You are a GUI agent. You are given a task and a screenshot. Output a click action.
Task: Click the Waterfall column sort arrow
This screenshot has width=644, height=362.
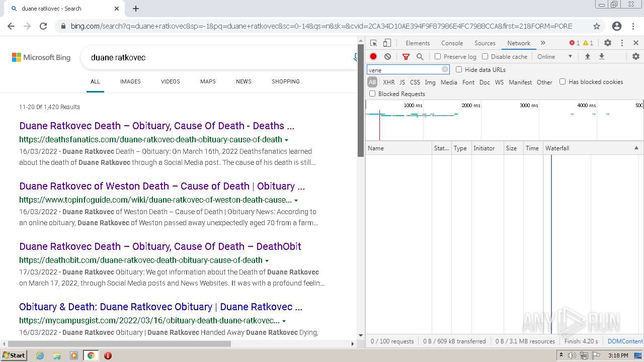point(636,148)
